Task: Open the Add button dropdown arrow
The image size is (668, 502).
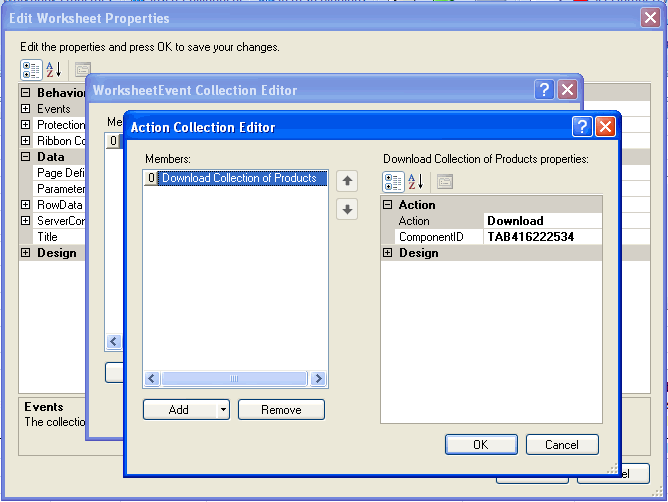Action: click(x=223, y=410)
